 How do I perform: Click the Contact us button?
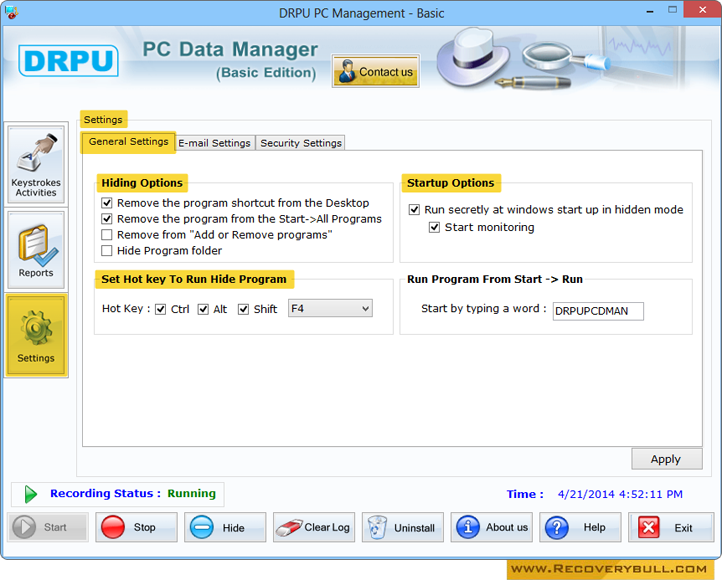click(x=375, y=71)
